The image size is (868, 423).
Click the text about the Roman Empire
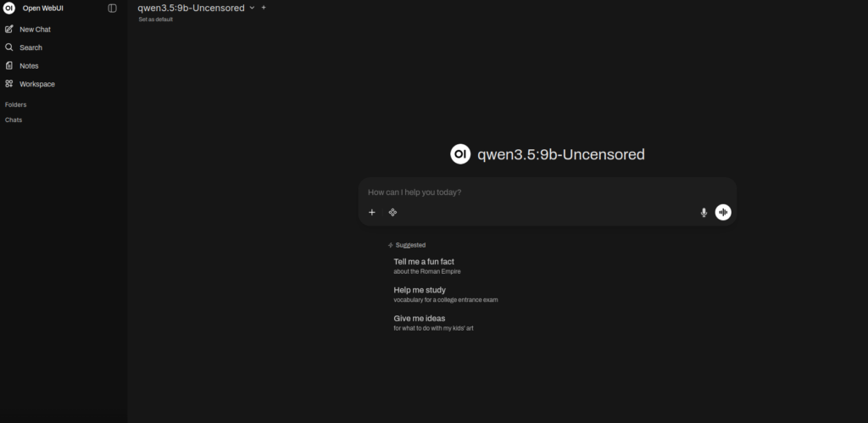[x=427, y=271]
